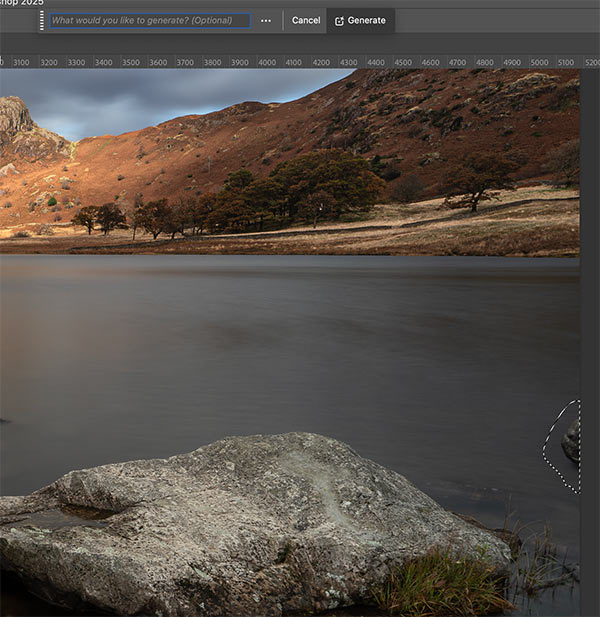600x617 pixels.
Task: Click the 3500 mark on the horizontal ruler
Action: click(x=131, y=62)
